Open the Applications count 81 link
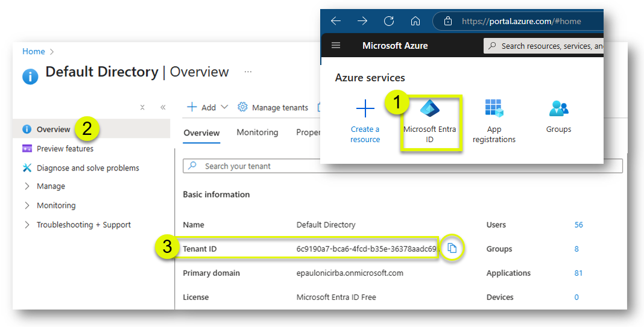The image size is (644, 327). 578,273
